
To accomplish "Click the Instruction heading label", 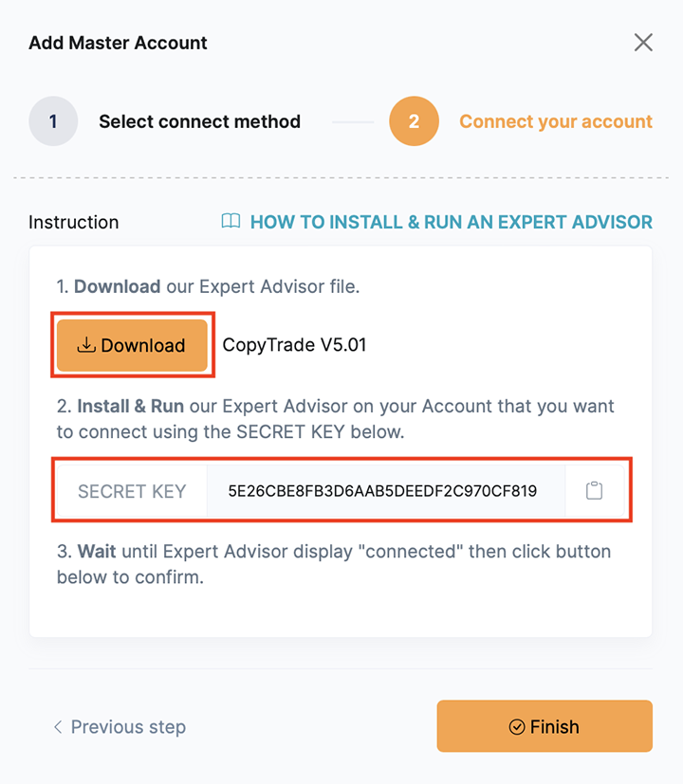I will pos(74,222).
